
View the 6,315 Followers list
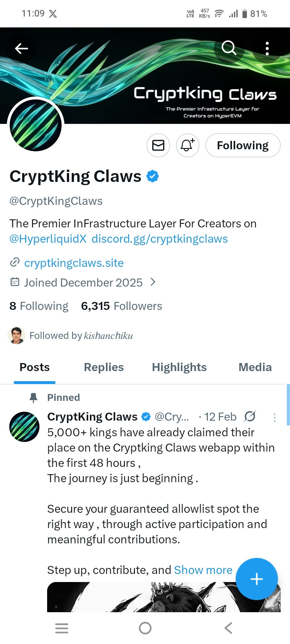click(x=121, y=306)
